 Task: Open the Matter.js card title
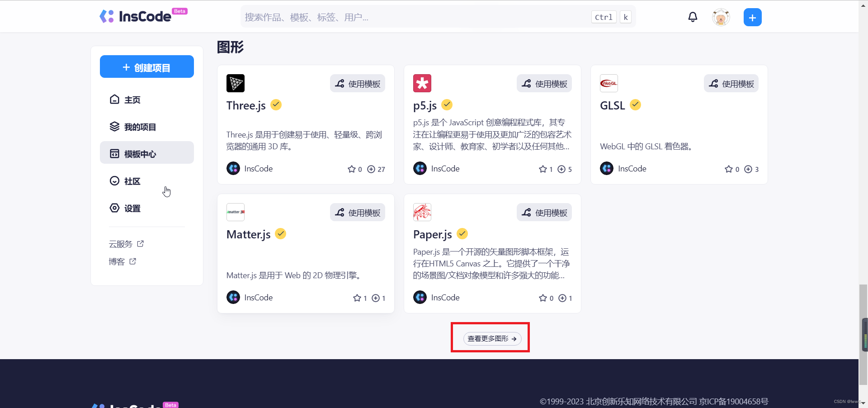248,234
